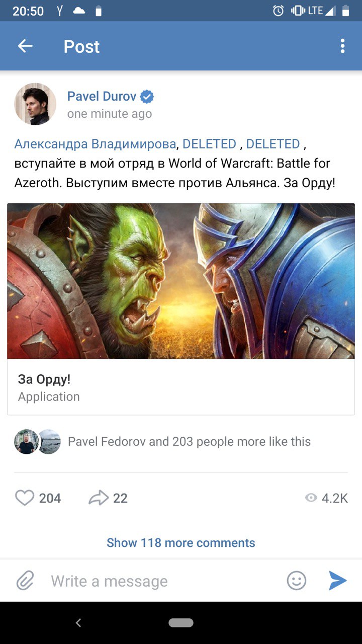Tap the send message arrow
Image resolution: width=362 pixels, height=644 pixels.
click(338, 581)
